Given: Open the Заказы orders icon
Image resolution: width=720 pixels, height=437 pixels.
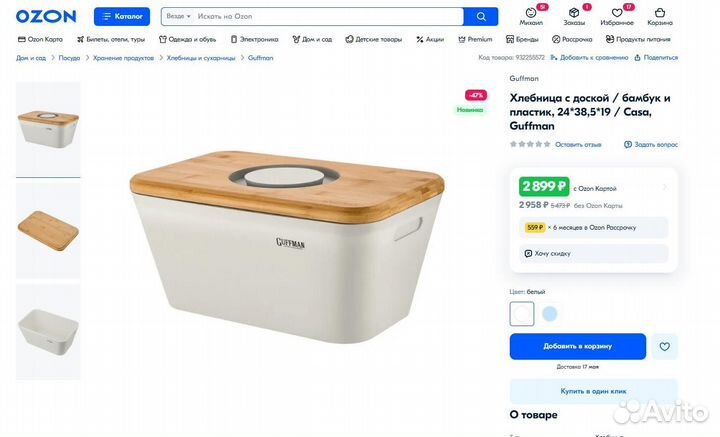Looking at the screenshot, I should pyautogui.click(x=574, y=15).
